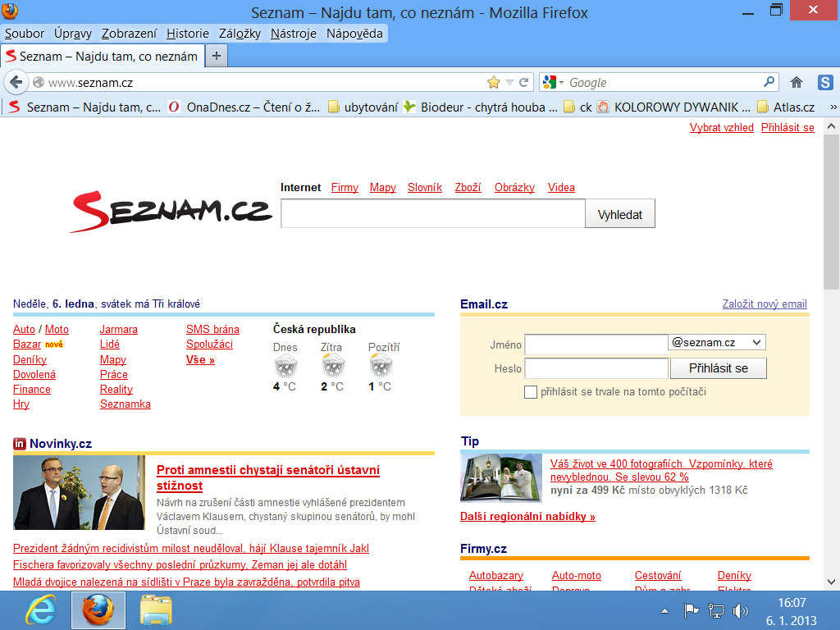Click the Pozítří weather icon
Viewport: 840px width, 630px height.
tap(381, 367)
